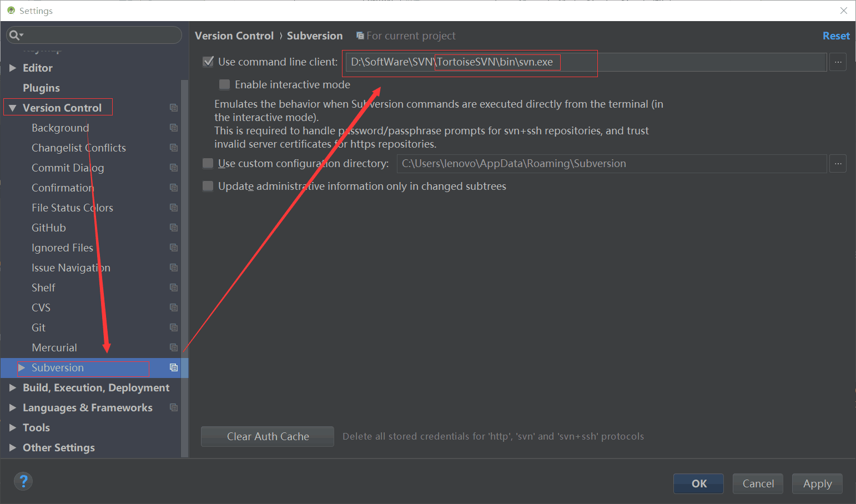Click the project icon next to Changelist Conflicts
This screenshot has height=504, width=856.
tap(174, 148)
